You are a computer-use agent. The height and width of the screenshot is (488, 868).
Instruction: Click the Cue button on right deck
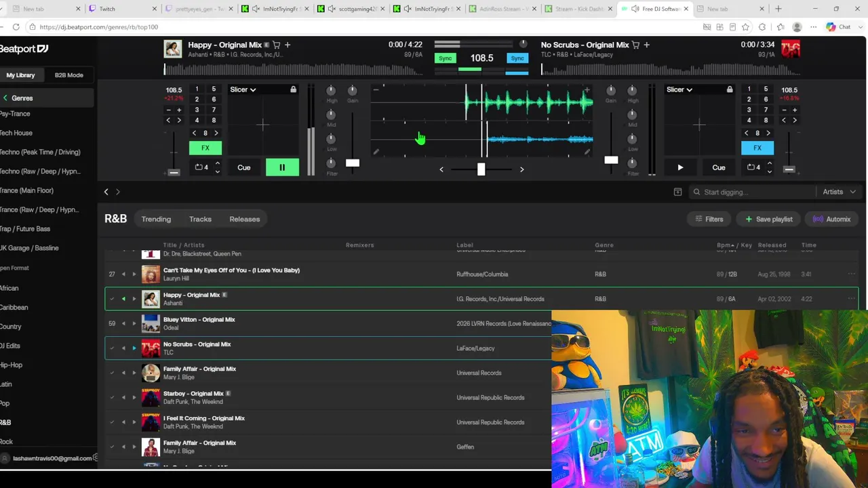coord(719,167)
